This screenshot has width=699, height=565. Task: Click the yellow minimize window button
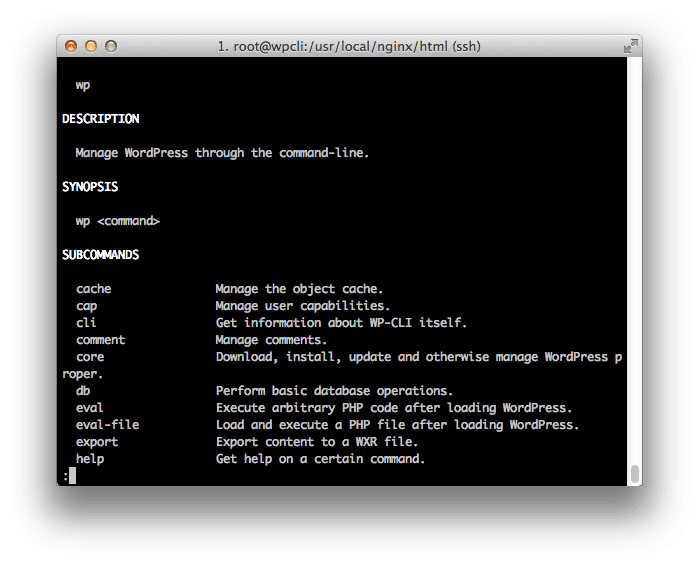tap(91, 46)
